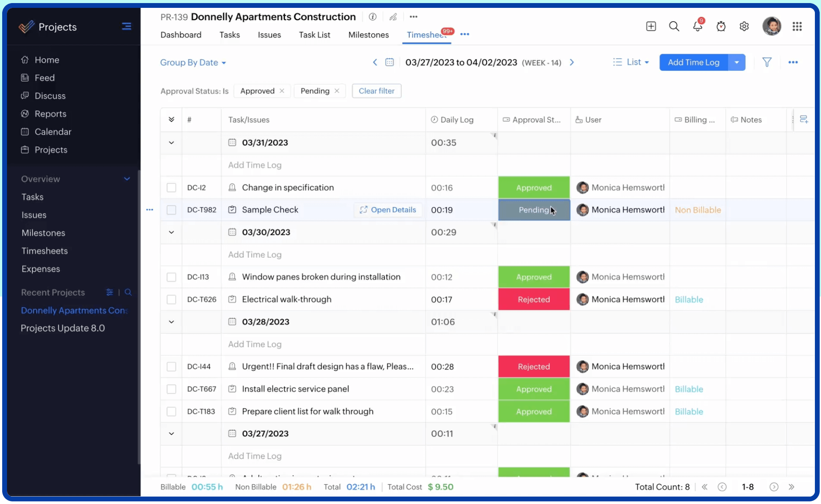Image resolution: width=821 pixels, height=504 pixels.
Task: Click the Pending status cell for Sample Check
Action: 534,210
